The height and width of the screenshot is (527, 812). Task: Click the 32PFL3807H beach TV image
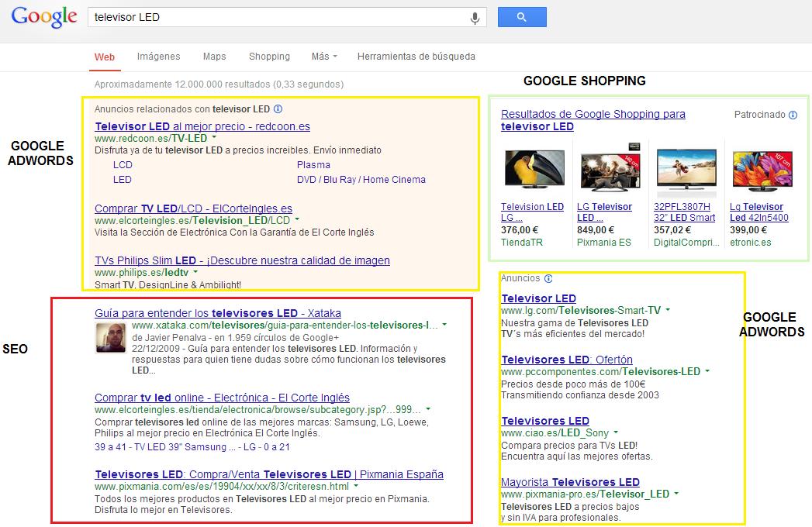pyautogui.click(x=686, y=169)
